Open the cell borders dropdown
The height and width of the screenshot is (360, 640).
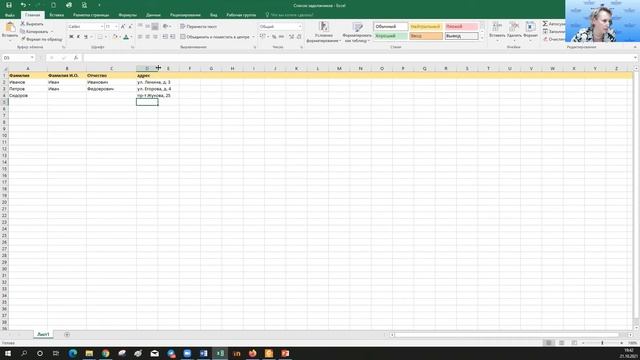click(x=106, y=37)
